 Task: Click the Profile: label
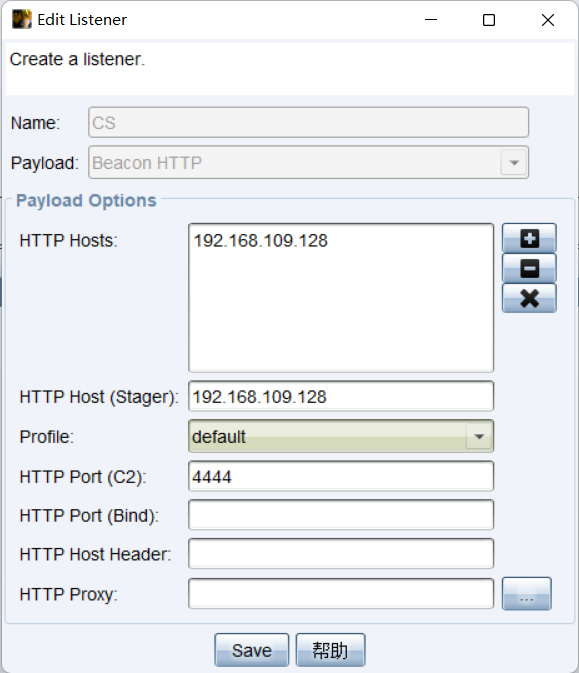click(x=47, y=437)
